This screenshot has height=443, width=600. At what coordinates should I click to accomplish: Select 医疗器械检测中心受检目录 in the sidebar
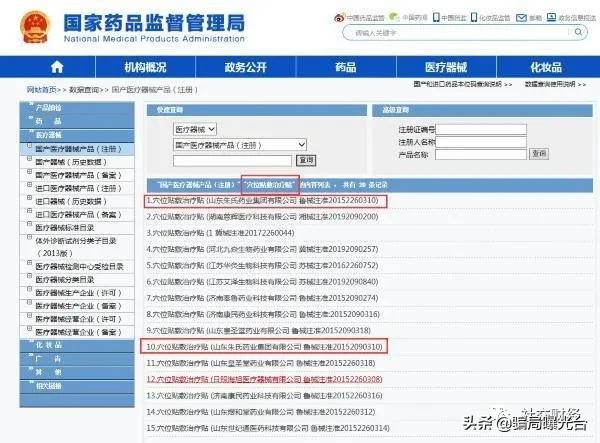click(x=79, y=267)
